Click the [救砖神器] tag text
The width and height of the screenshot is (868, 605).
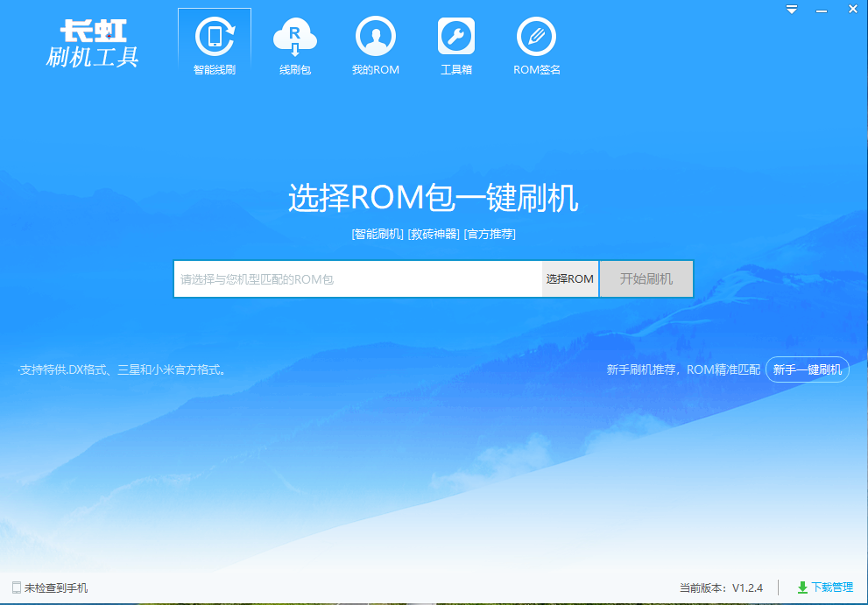[434, 234]
